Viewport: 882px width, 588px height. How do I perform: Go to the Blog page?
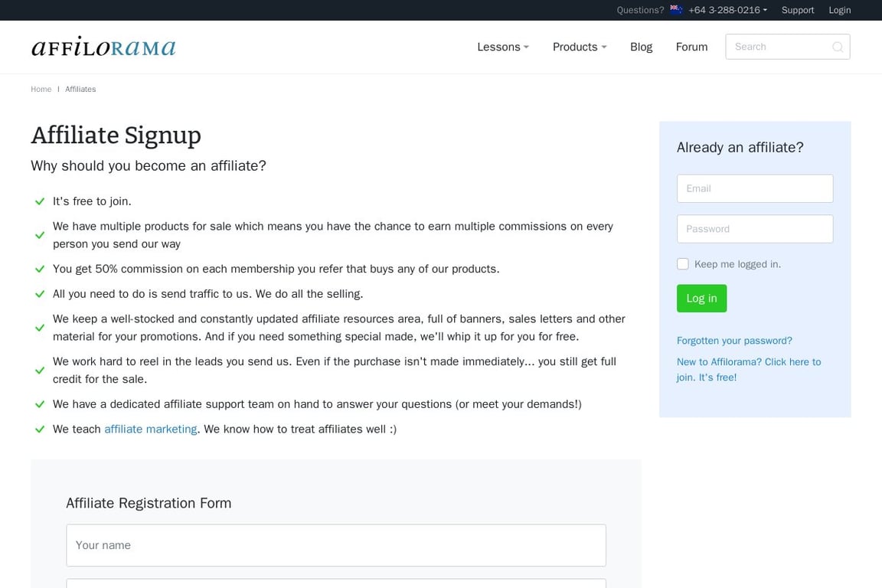pyautogui.click(x=642, y=47)
